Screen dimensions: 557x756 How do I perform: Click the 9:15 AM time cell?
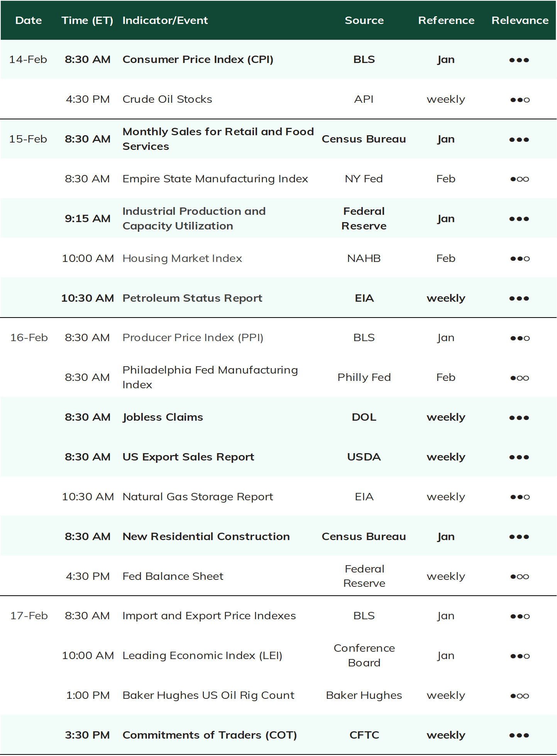(x=88, y=219)
